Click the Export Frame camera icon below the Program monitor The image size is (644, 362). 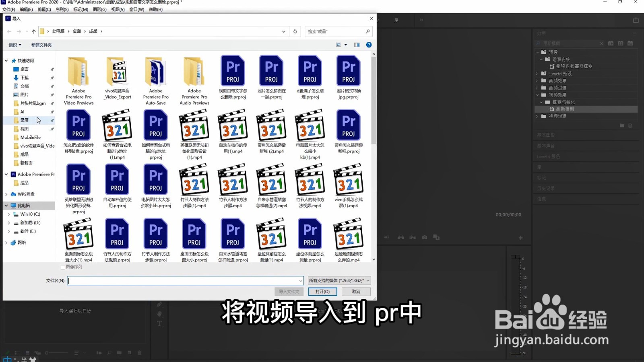(x=424, y=237)
